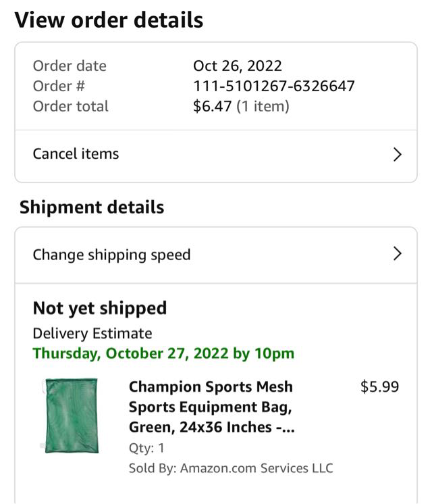Open Champion Sports Mesh Bag product title
432x504 pixels.
(211, 407)
